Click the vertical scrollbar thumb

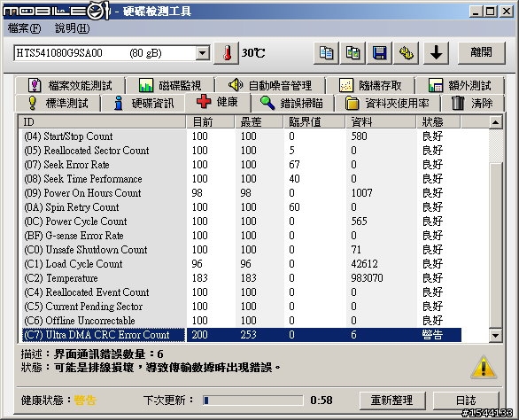[x=495, y=245]
